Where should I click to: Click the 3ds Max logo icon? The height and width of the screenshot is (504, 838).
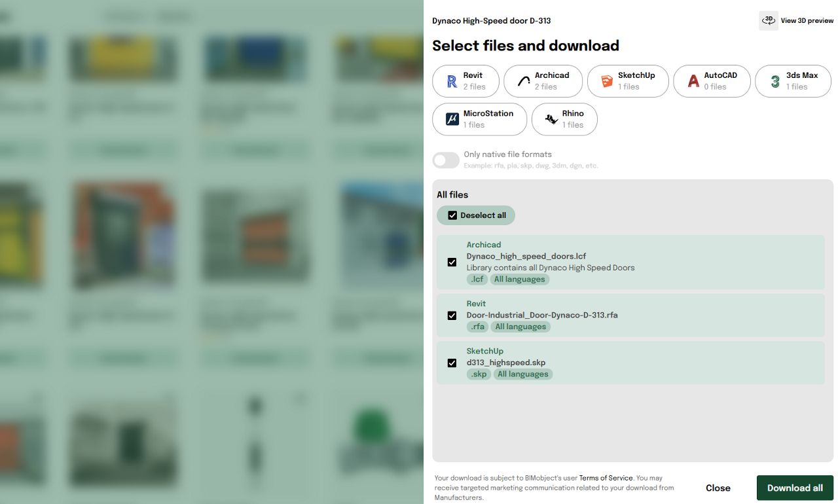(x=775, y=81)
